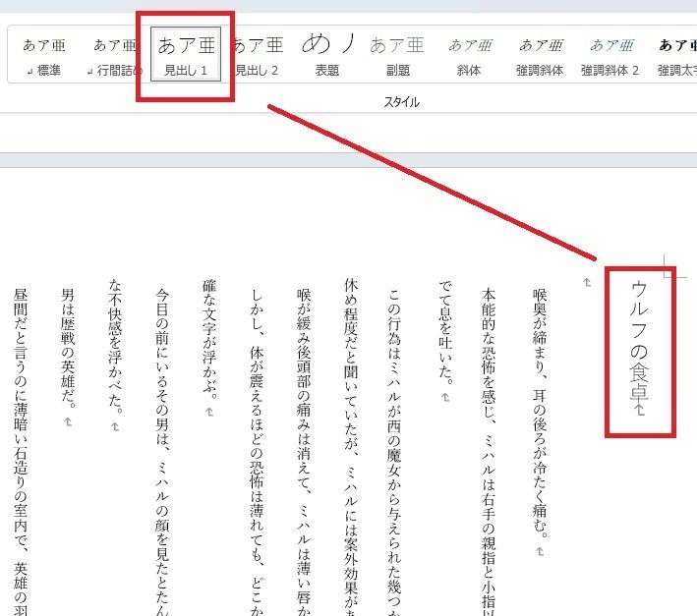Click the line starting 喉奥が締まり

(x=539, y=413)
